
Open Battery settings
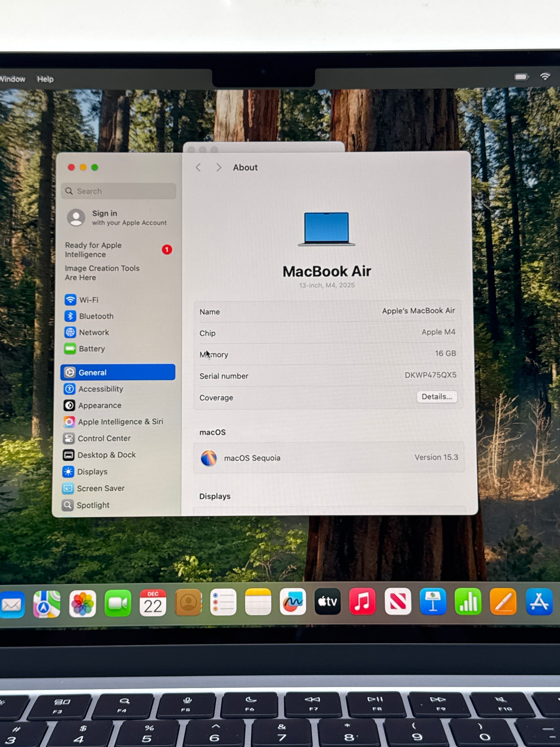pos(92,349)
